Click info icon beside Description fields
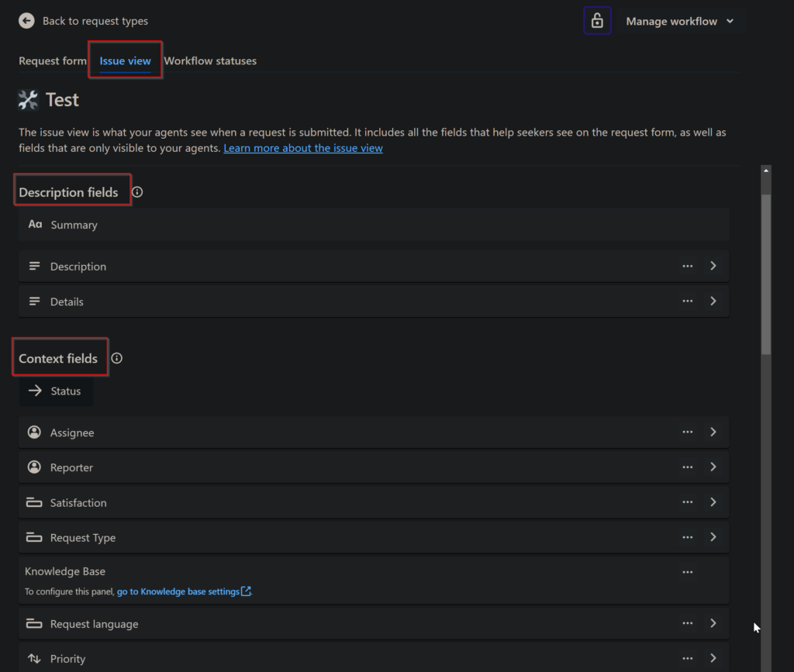 coord(137,192)
